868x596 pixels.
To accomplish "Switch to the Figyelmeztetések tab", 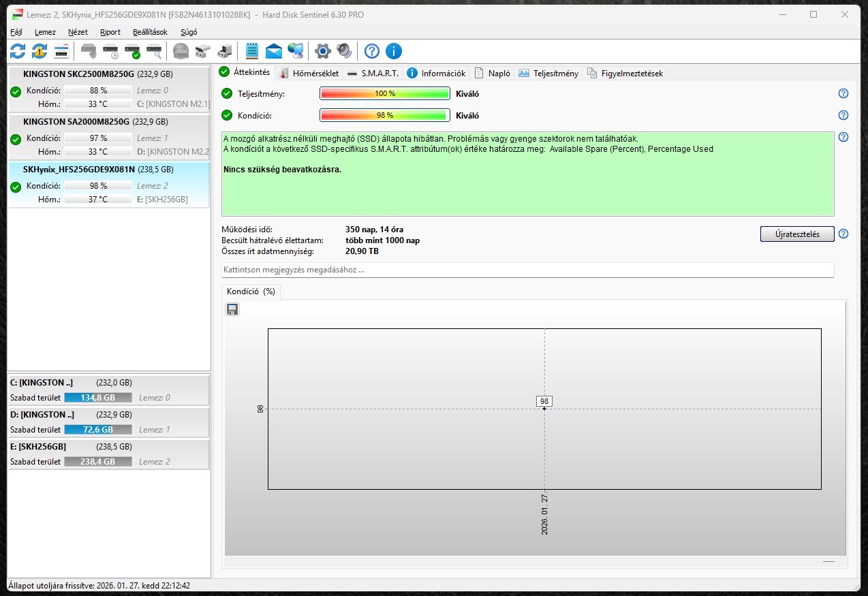I will pyautogui.click(x=625, y=73).
